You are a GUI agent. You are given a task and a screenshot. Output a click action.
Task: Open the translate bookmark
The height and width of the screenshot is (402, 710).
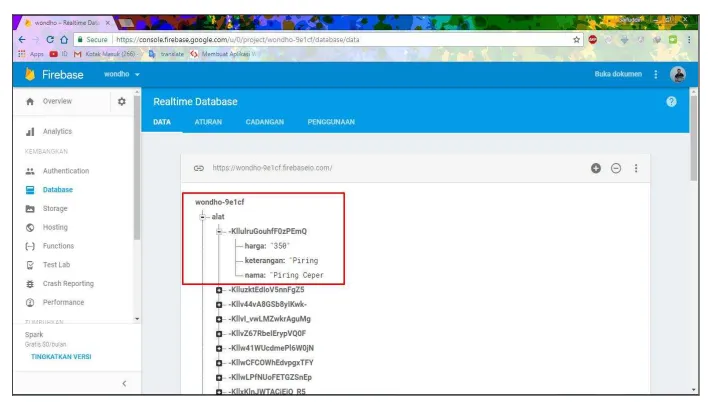[167, 54]
